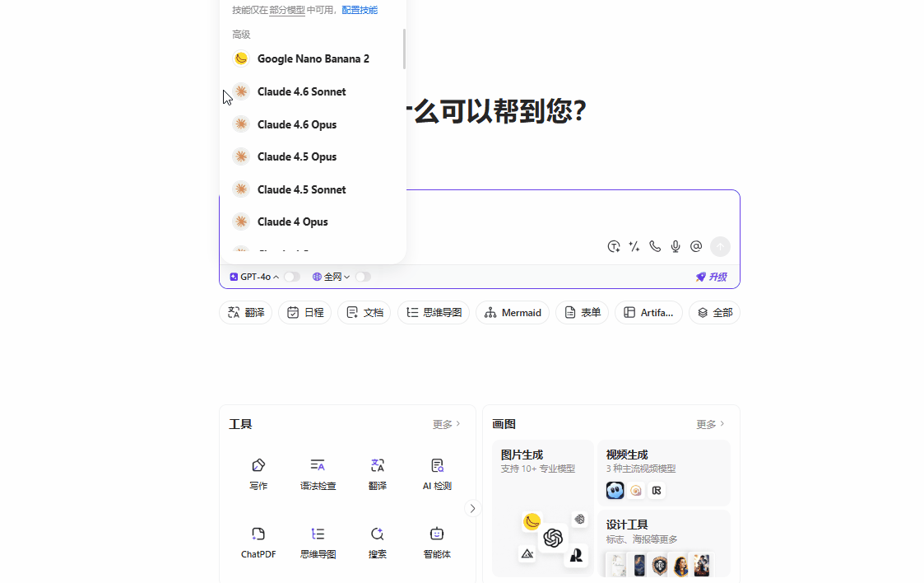Select the 文档 quick action chip
Screen dimensions: 924x583
coord(364,312)
